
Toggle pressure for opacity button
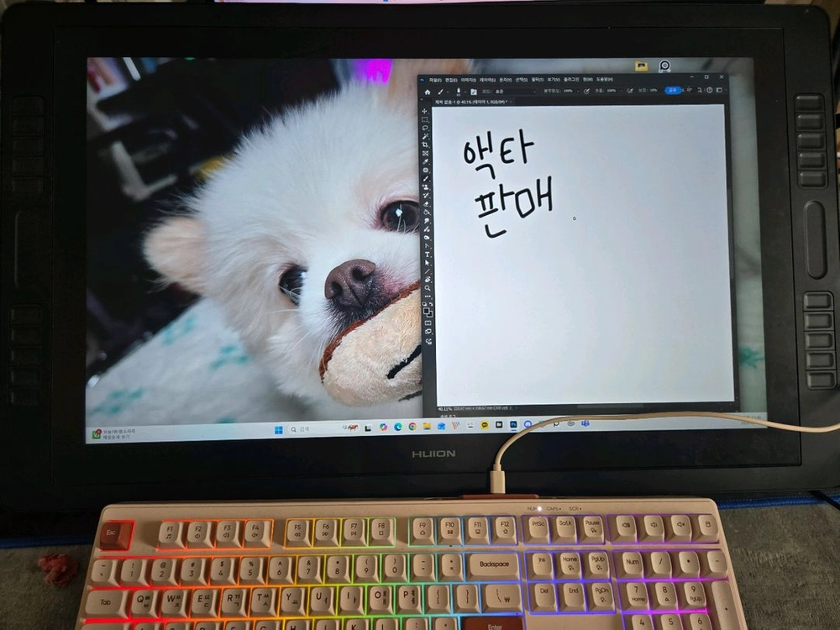(x=586, y=91)
